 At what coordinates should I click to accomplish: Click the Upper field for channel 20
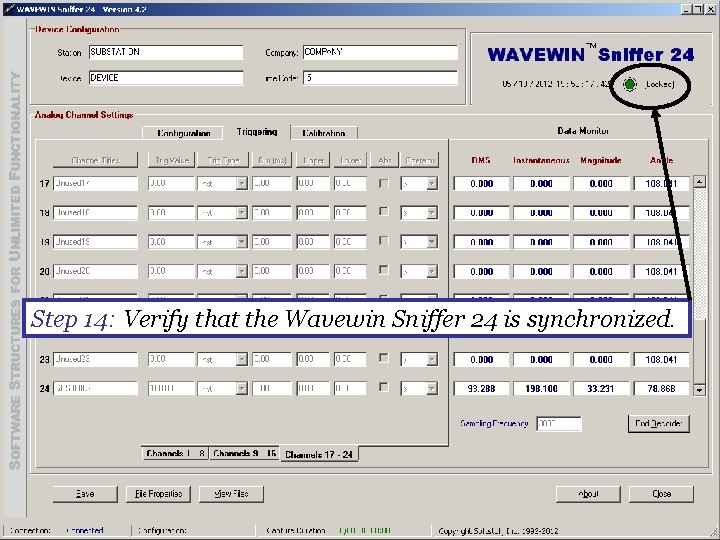313,271
